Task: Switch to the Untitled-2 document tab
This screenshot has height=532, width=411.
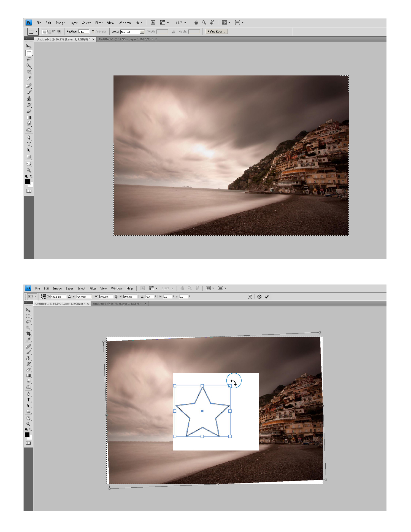Action: coord(118,304)
